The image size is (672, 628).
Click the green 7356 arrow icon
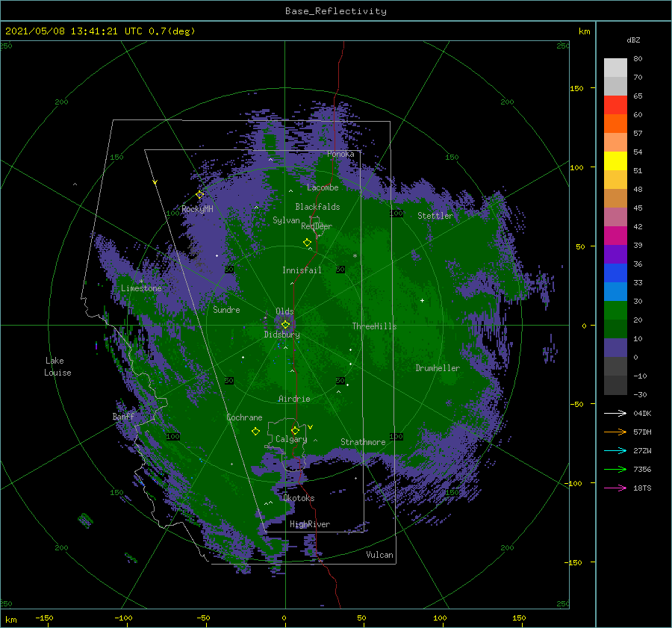(x=615, y=470)
